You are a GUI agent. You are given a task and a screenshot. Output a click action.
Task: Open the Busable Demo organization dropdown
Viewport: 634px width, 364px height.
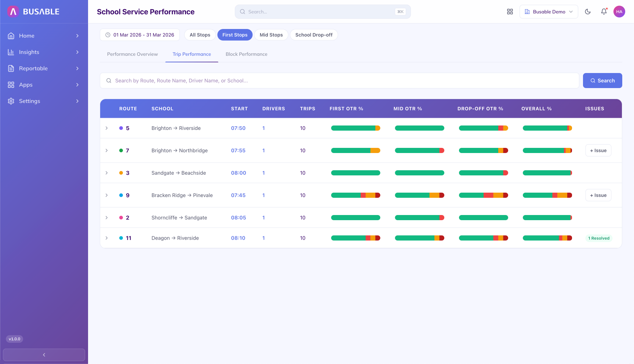point(549,12)
